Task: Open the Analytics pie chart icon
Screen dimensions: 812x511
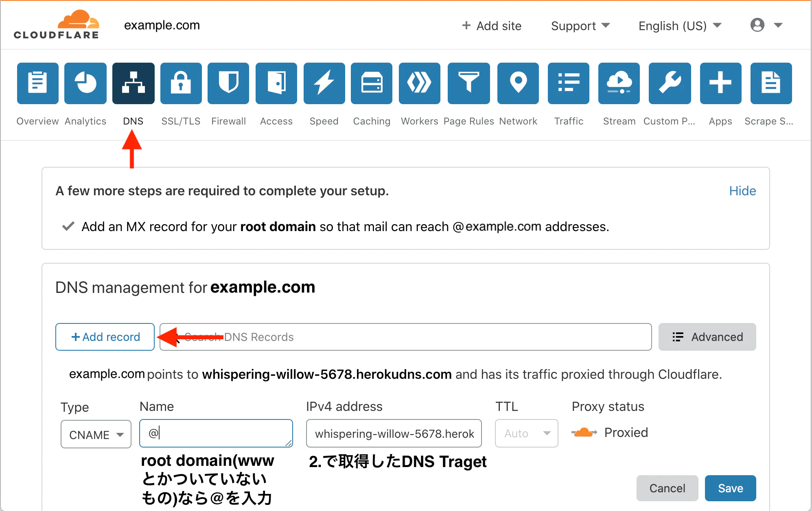Action: pos(85,83)
